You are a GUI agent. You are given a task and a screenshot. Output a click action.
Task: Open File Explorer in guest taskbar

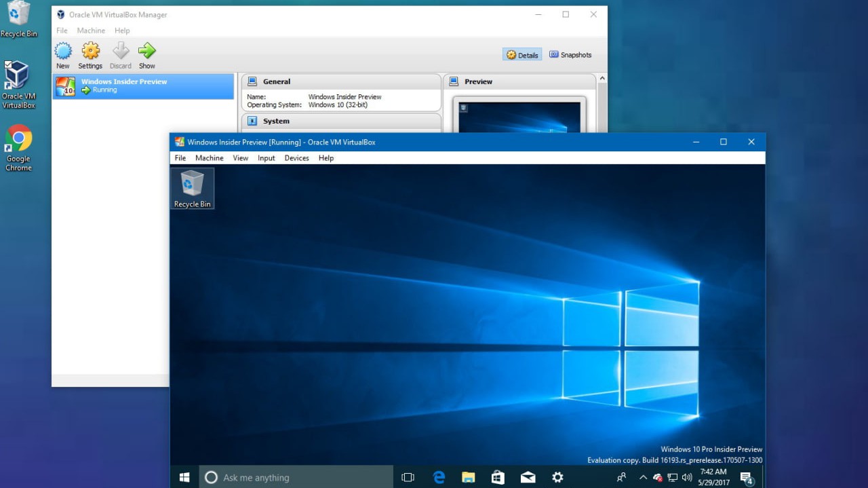(468, 477)
